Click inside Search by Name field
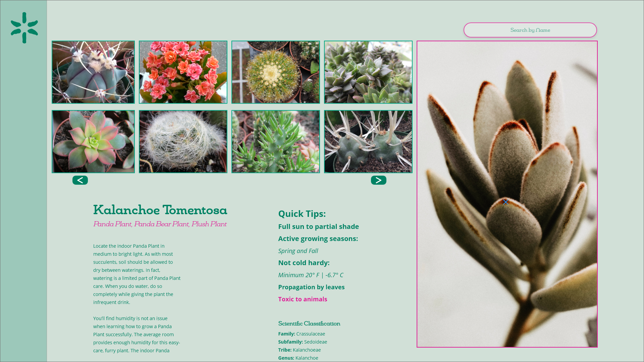The width and height of the screenshot is (644, 362). (530, 30)
